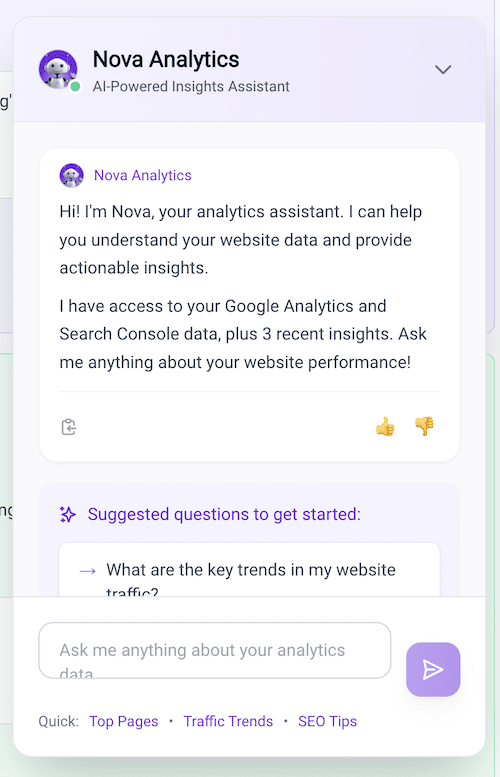Copy the Nova welcome message
Image resolution: width=500 pixels, height=777 pixels.
[69, 427]
